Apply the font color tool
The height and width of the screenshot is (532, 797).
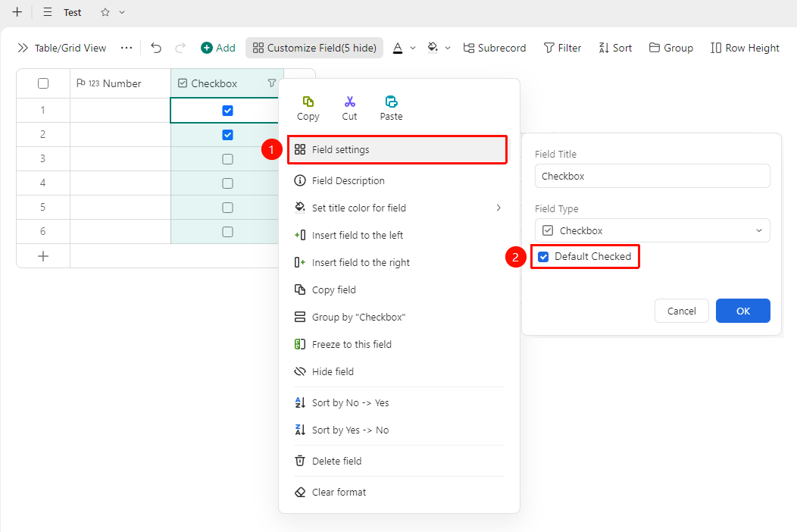coord(398,48)
